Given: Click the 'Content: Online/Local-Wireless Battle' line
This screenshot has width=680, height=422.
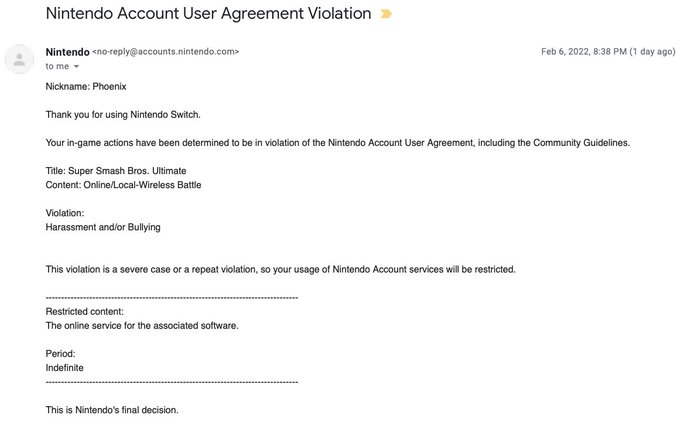Looking at the screenshot, I should [123, 185].
